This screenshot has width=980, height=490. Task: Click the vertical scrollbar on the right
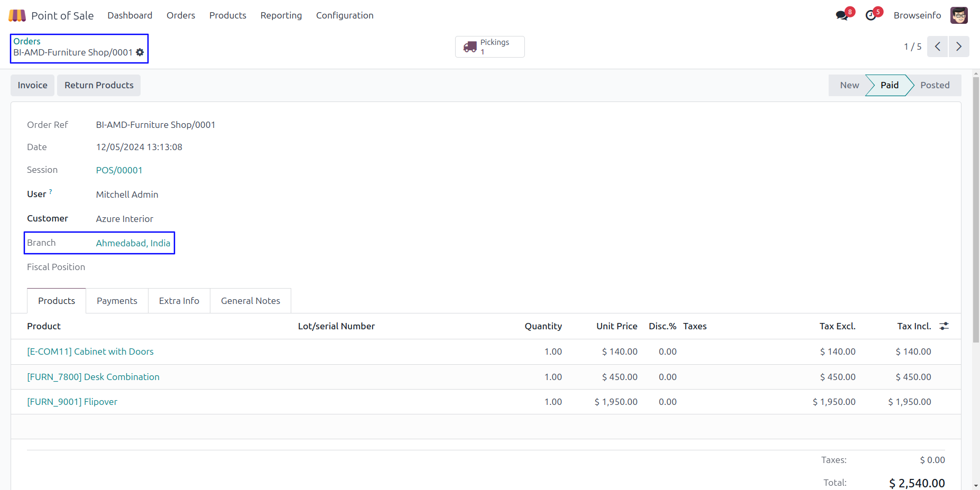[x=976, y=211]
